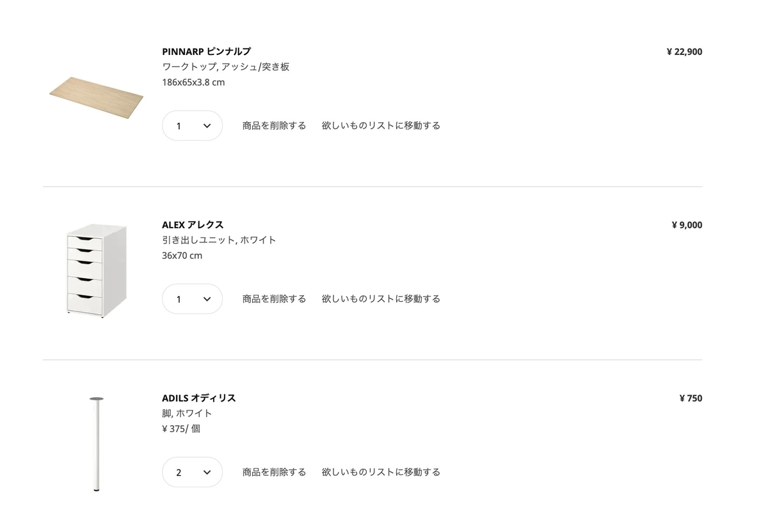Viewport: 768px width, 532px height.
Task: Open the ADILS オディリス product link
Action: [x=198, y=398]
